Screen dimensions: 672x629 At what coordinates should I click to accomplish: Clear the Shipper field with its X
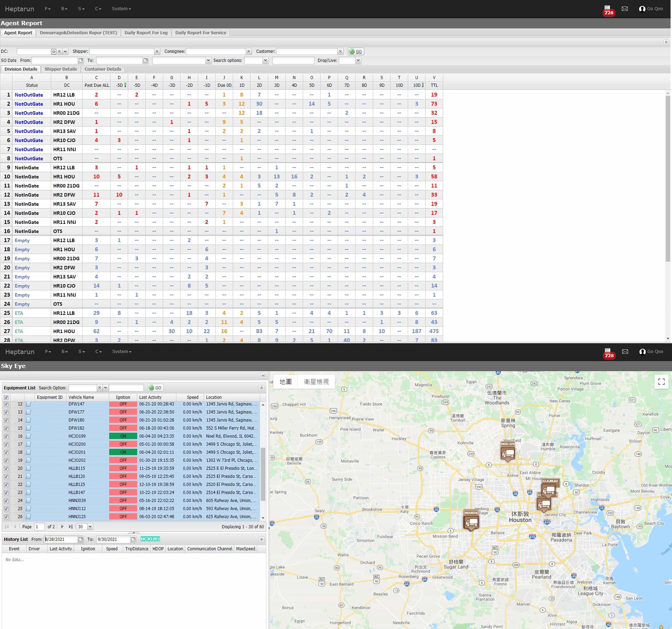click(157, 51)
